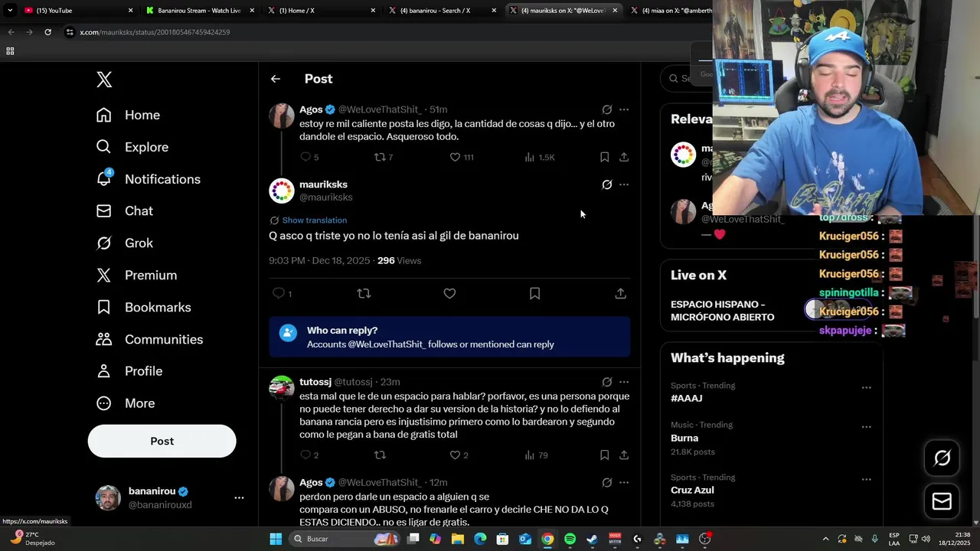Open #AAAJ trending topic

(x=686, y=399)
